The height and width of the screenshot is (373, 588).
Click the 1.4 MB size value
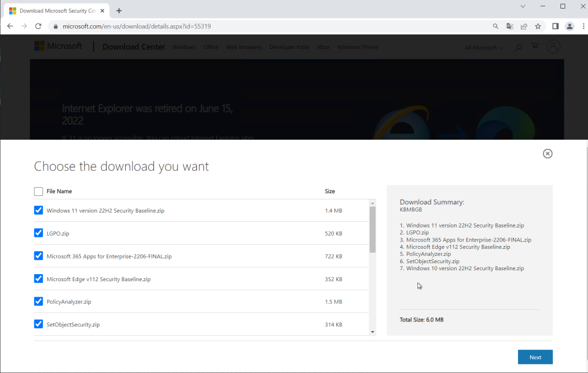coord(334,210)
